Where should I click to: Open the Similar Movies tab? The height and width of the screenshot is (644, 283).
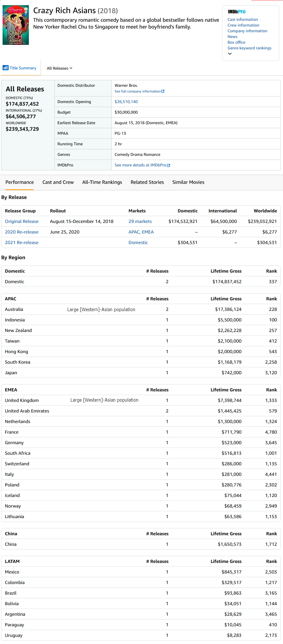point(188,182)
